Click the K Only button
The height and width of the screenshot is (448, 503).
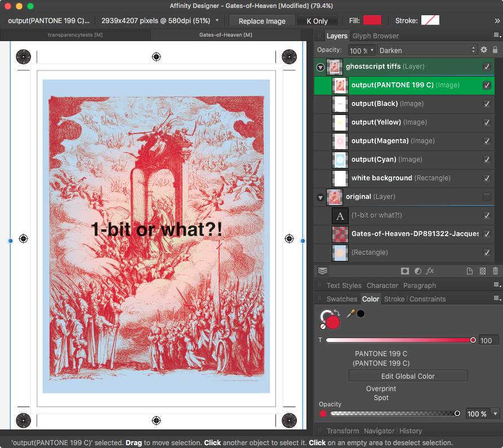[317, 21]
